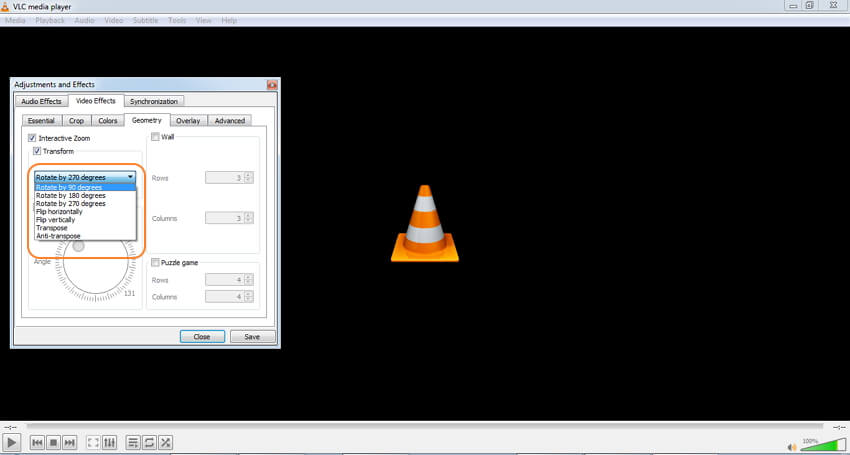850x455 pixels.
Task: Click Wall Columns spinner field
Action: 229,218
